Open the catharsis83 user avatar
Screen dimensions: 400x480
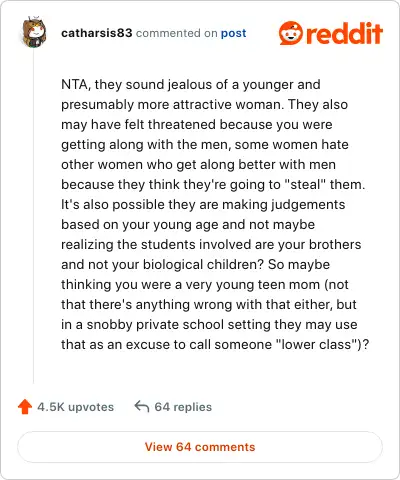click(x=33, y=32)
